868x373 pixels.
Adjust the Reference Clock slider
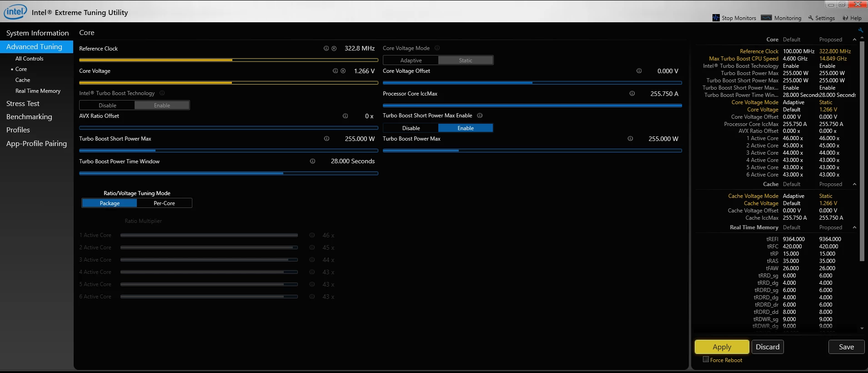pos(229,60)
